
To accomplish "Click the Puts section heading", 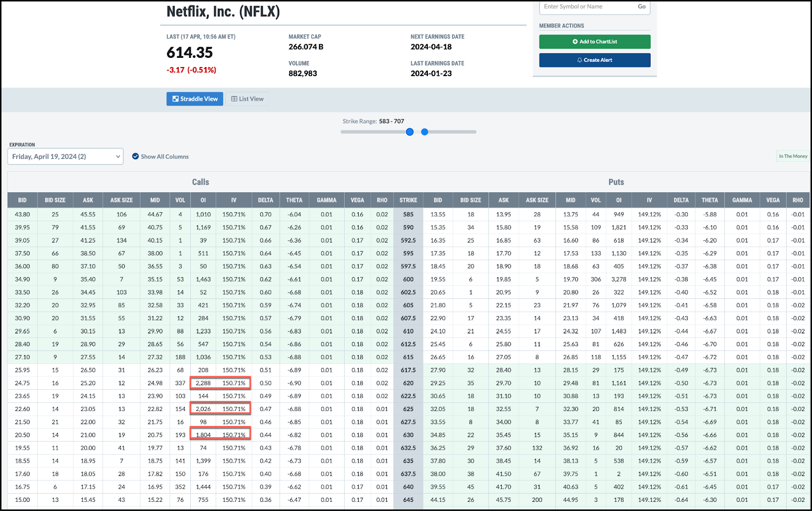I will [616, 182].
